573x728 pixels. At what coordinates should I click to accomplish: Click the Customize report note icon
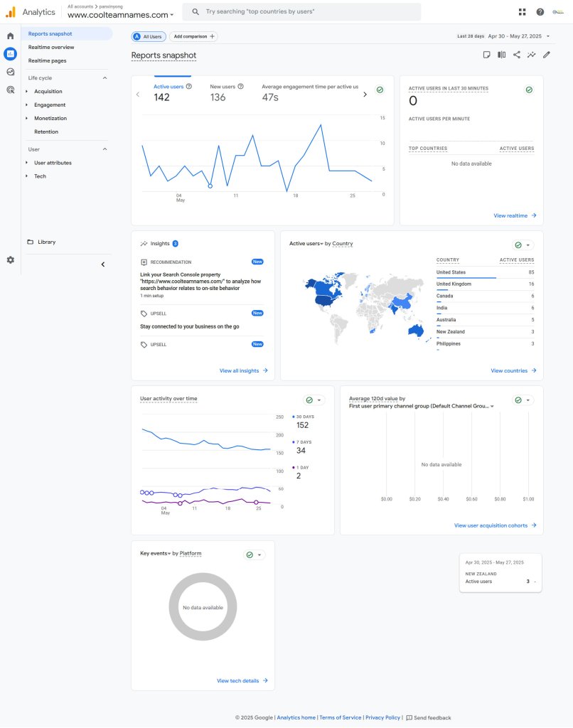(x=487, y=55)
